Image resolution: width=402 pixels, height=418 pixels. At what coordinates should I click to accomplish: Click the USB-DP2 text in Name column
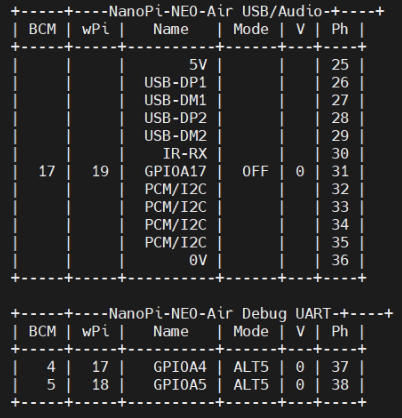175,118
